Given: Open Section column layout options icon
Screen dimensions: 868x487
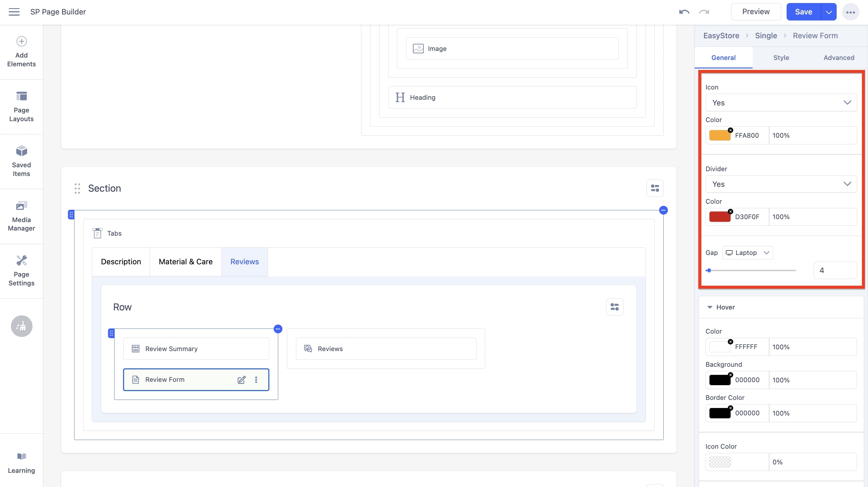Looking at the screenshot, I should [x=655, y=188].
